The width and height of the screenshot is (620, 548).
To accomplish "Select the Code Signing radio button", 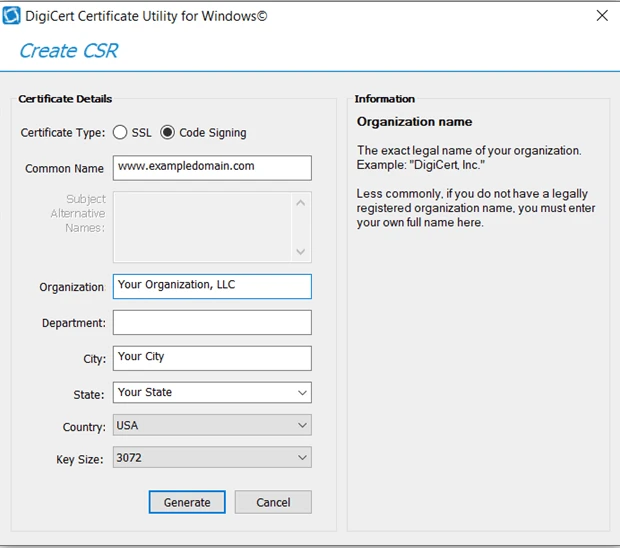I will [167, 132].
